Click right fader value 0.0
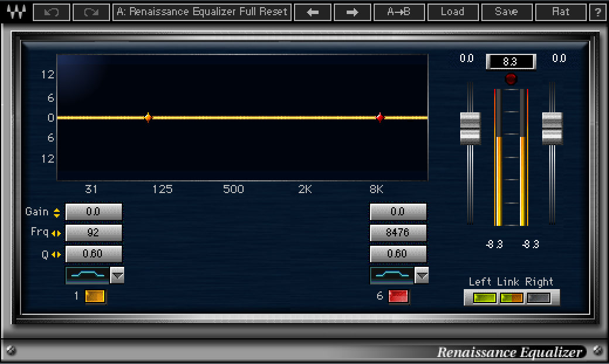 click(x=559, y=58)
